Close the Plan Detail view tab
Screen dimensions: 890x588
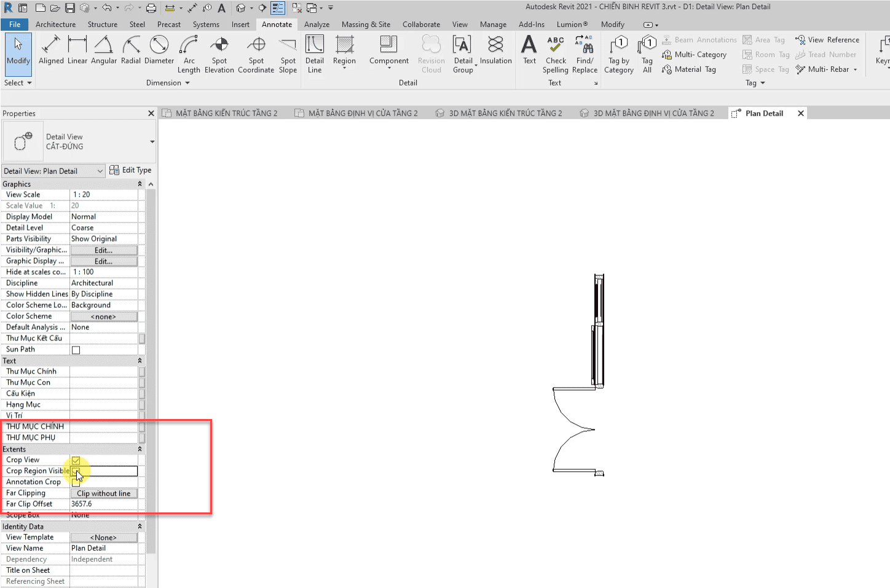(x=800, y=113)
